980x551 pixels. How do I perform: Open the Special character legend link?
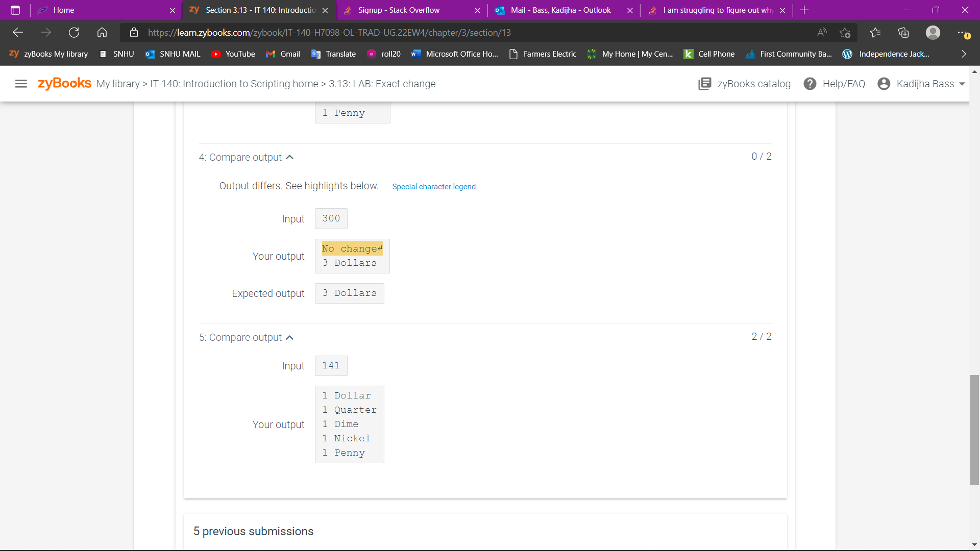tap(434, 186)
